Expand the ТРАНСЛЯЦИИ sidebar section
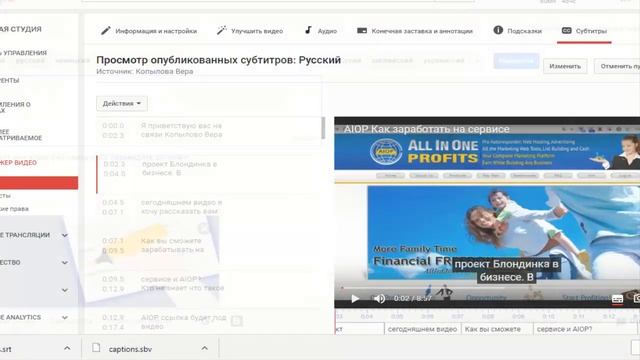Viewport: 640px width, 360px height. point(64,235)
